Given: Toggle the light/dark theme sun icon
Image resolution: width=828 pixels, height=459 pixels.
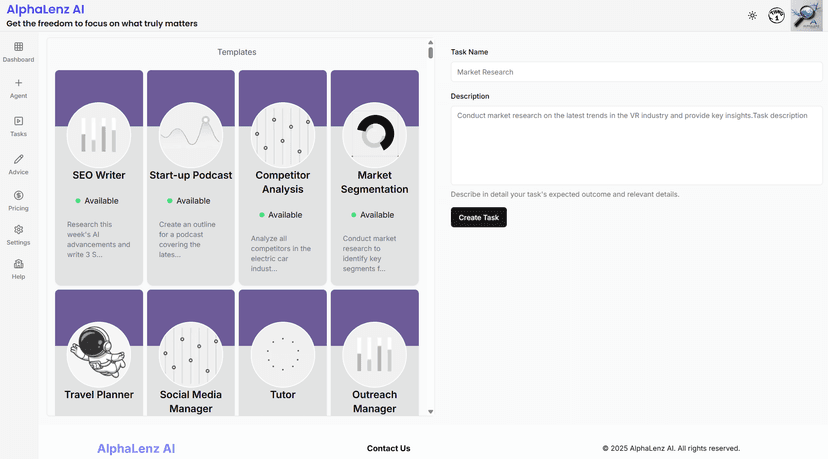Looking at the screenshot, I should coord(752,16).
